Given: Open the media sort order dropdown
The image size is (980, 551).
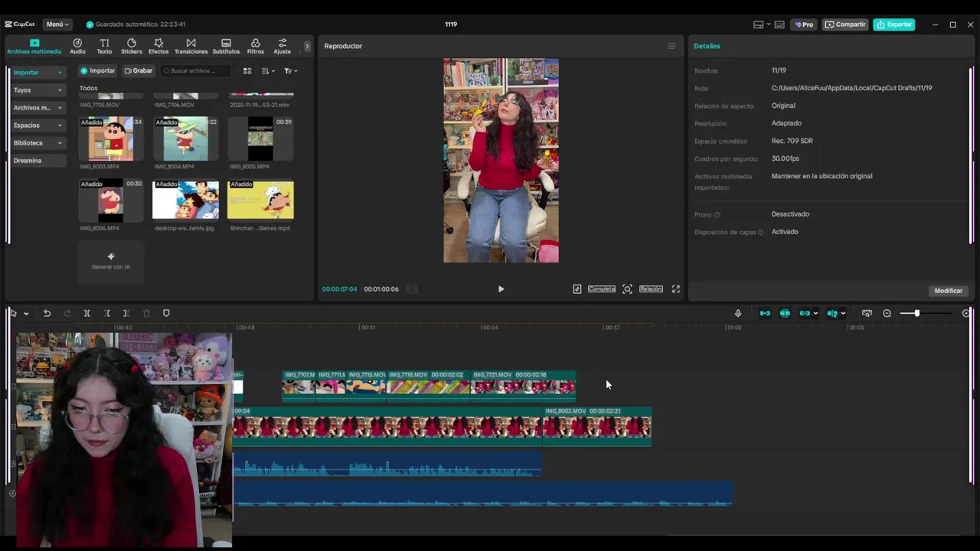Looking at the screenshot, I should pos(267,71).
